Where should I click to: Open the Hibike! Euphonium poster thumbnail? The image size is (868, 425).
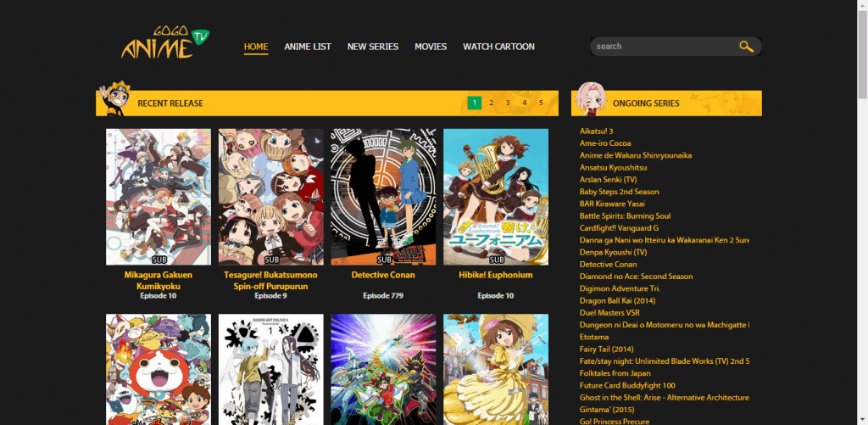(496, 197)
